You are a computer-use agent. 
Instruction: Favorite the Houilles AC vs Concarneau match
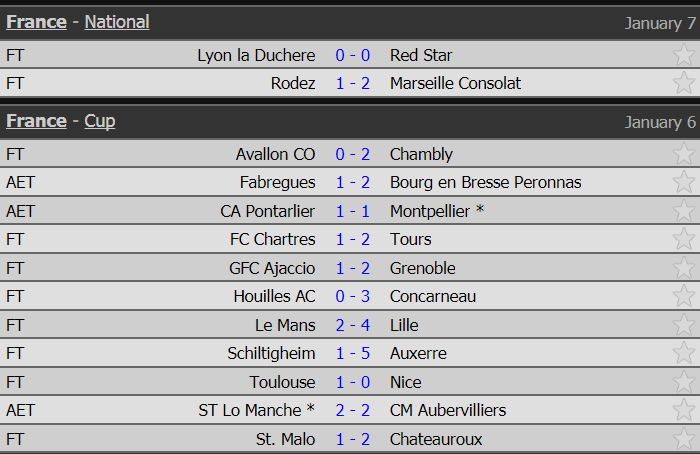[x=684, y=296]
